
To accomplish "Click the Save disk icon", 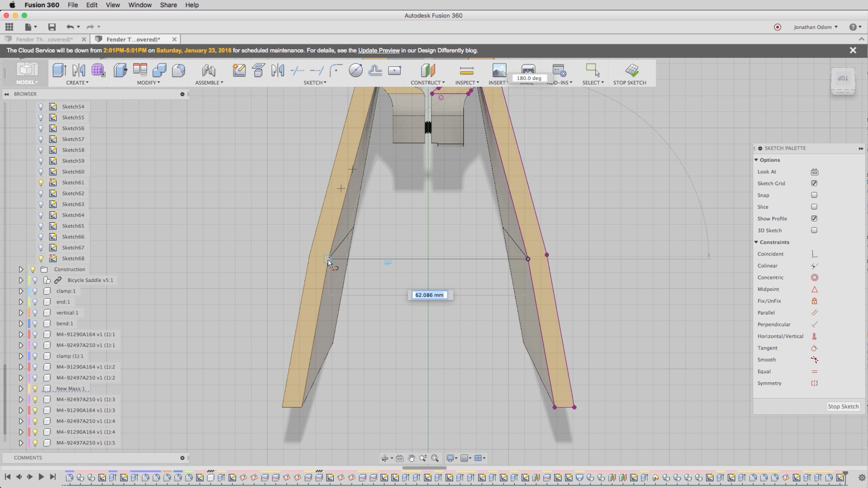I will click(x=52, y=27).
